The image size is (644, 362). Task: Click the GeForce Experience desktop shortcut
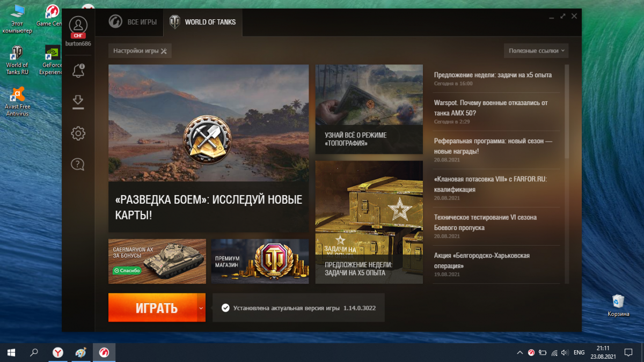pyautogui.click(x=51, y=60)
